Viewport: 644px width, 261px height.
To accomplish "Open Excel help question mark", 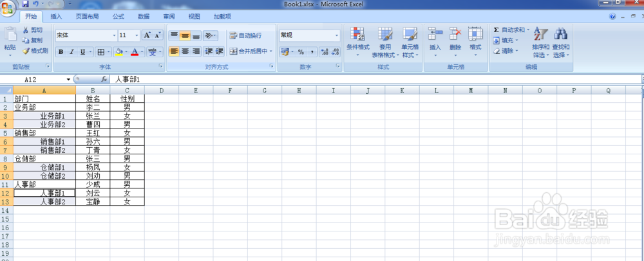I will [613, 16].
